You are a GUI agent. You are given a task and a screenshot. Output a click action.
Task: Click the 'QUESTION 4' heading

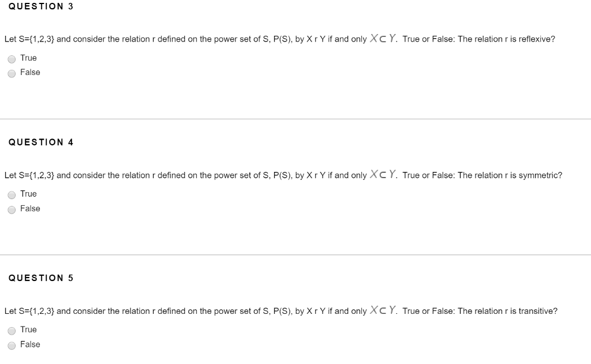pyautogui.click(x=41, y=142)
